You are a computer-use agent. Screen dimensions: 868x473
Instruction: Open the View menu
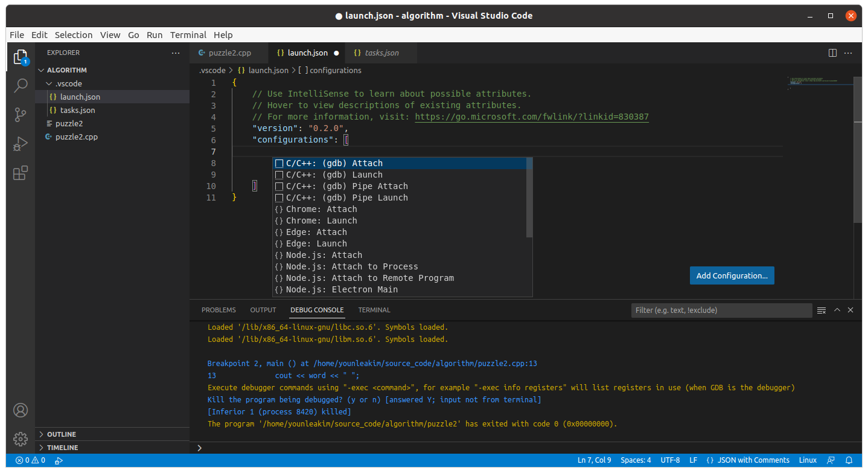(110, 35)
